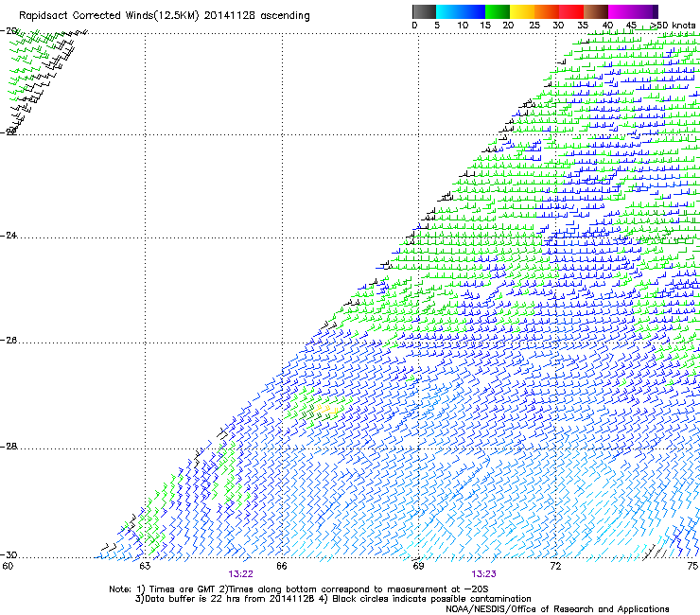Click the chart title "Rapidscat Corrected Winds(12.5KM)"

point(109,16)
